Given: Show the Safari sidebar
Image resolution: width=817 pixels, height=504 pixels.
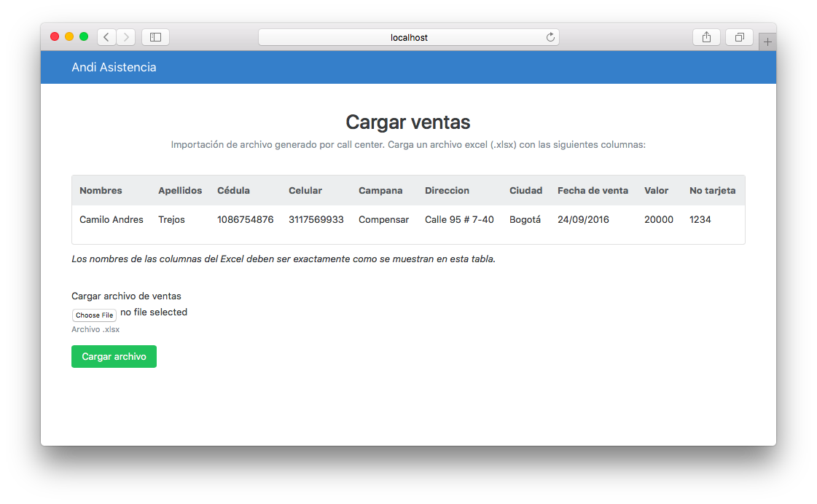Looking at the screenshot, I should click(155, 37).
